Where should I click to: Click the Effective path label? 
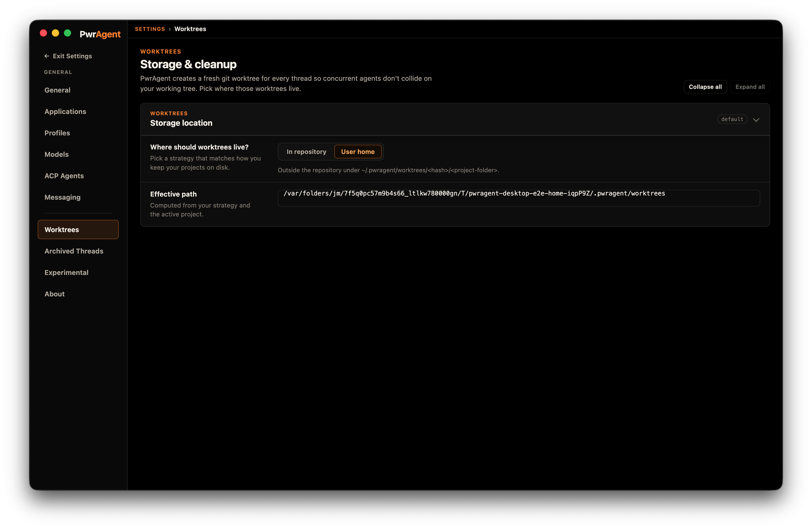click(173, 194)
